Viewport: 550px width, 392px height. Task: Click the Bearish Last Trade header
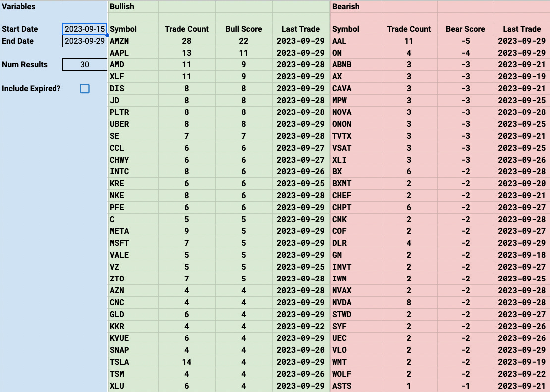(522, 29)
